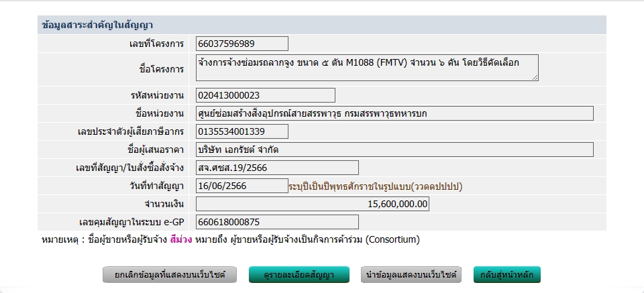
Task: Select the รหัสหน่วยงาน field with 020413000023
Action: (x=266, y=95)
